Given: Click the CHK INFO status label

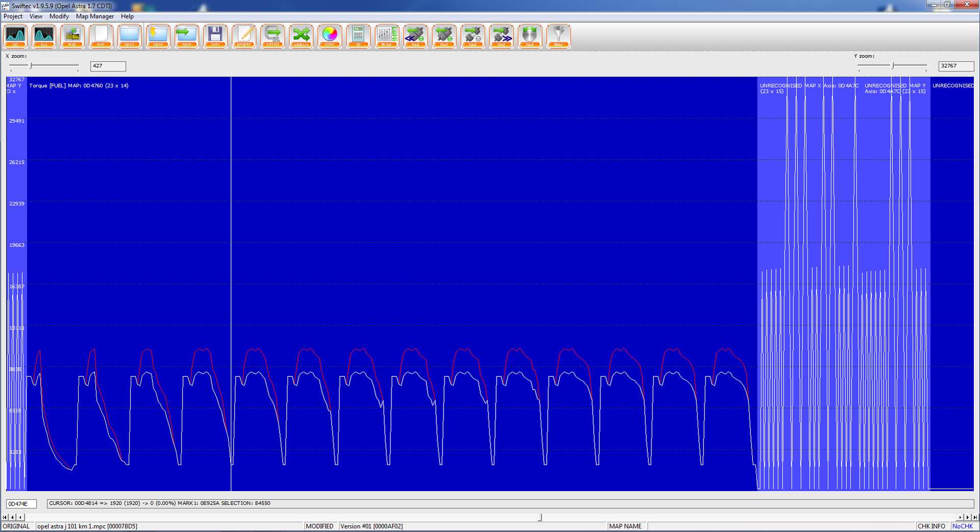Looking at the screenshot, I should tap(932, 526).
